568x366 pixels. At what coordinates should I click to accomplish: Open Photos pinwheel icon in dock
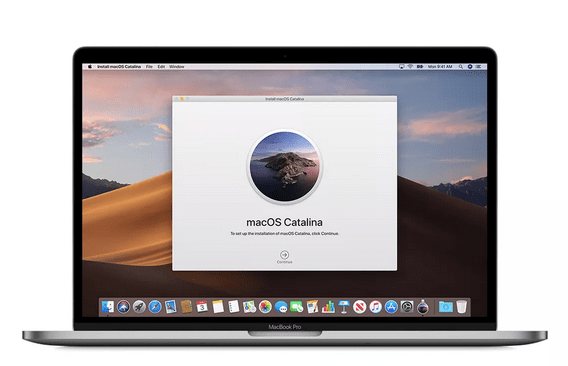(265, 307)
